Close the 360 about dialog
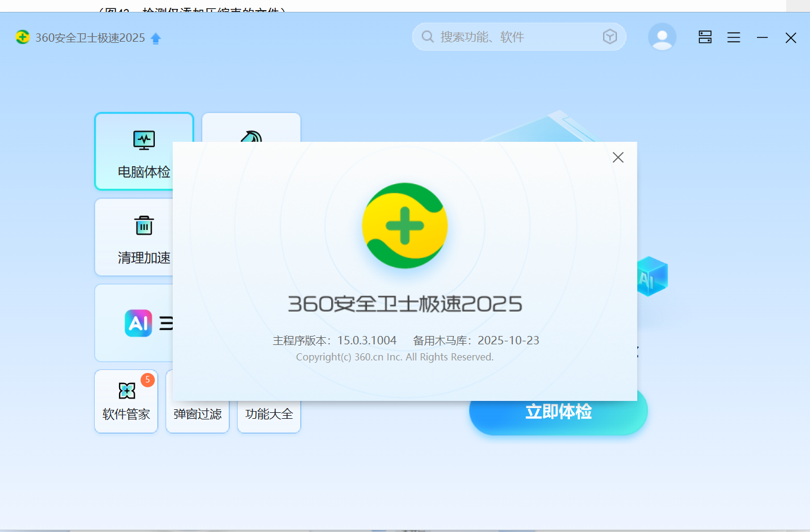This screenshot has height=532, width=810. pyautogui.click(x=618, y=157)
